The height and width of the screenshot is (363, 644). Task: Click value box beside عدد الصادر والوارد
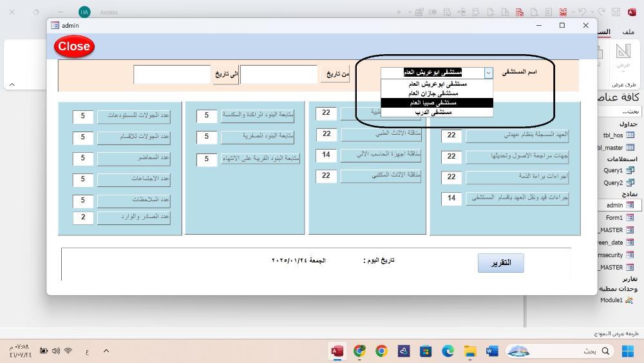click(83, 217)
